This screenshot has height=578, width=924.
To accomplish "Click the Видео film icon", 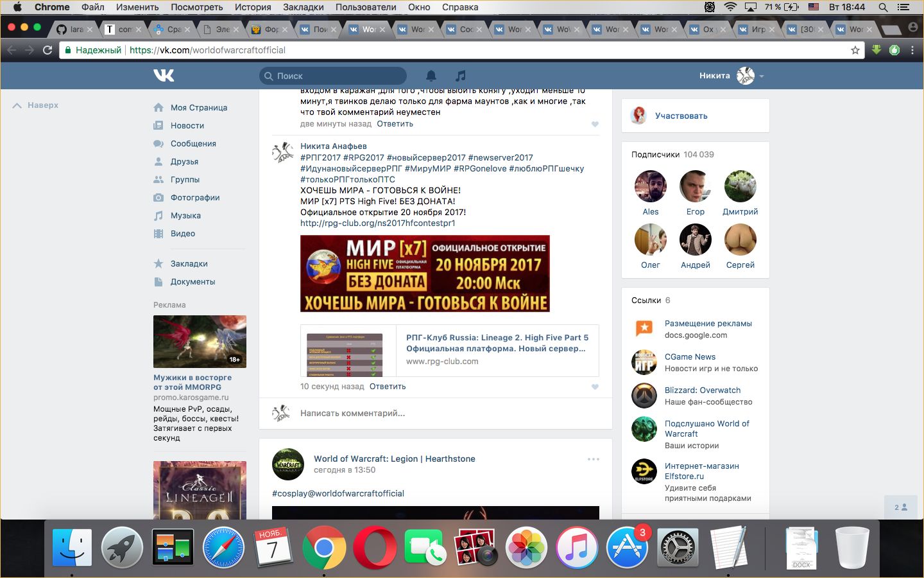I will pyautogui.click(x=158, y=234).
